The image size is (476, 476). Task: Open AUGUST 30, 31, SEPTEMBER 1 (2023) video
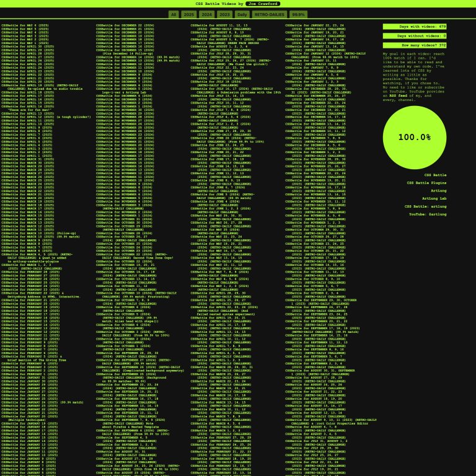point(320,372)
